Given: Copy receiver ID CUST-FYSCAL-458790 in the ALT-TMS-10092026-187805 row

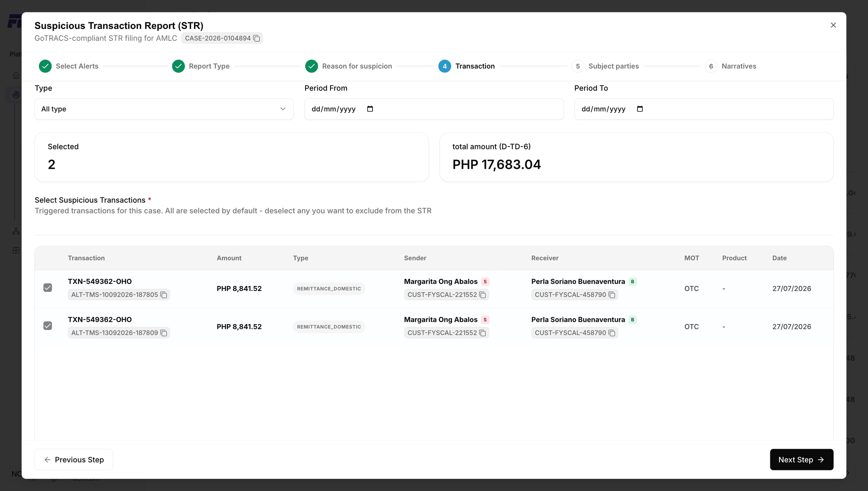Looking at the screenshot, I should coord(612,295).
